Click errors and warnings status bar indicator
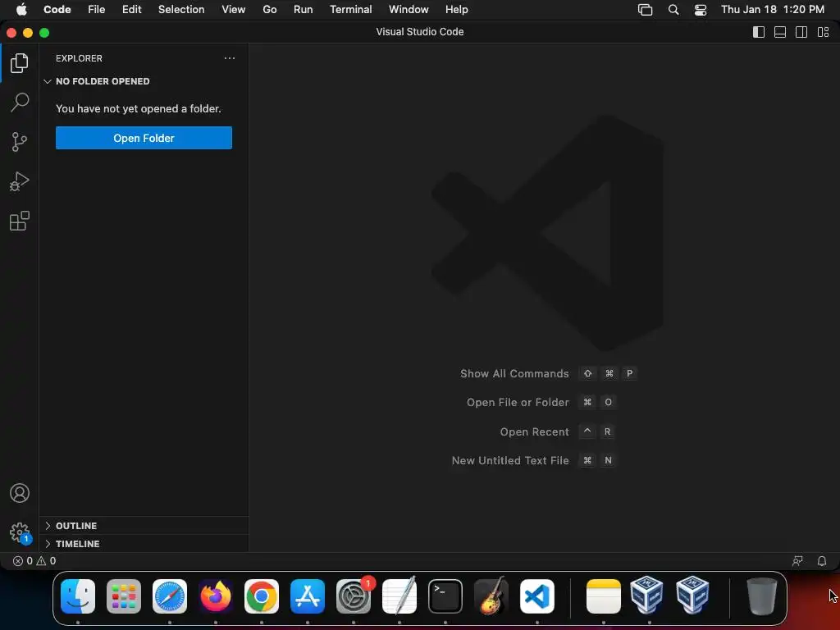The image size is (840, 630). [x=34, y=561]
